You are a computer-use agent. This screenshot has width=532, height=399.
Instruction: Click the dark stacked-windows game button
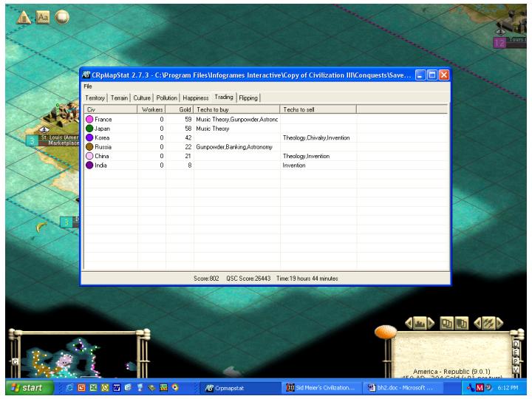461,323
